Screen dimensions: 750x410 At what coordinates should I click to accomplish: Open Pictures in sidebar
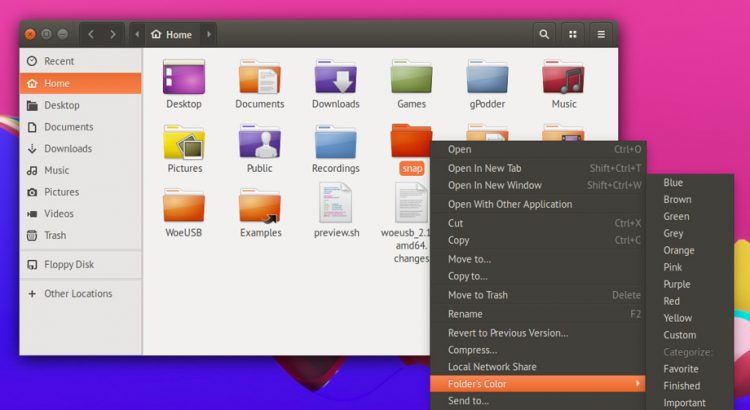click(80, 192)
